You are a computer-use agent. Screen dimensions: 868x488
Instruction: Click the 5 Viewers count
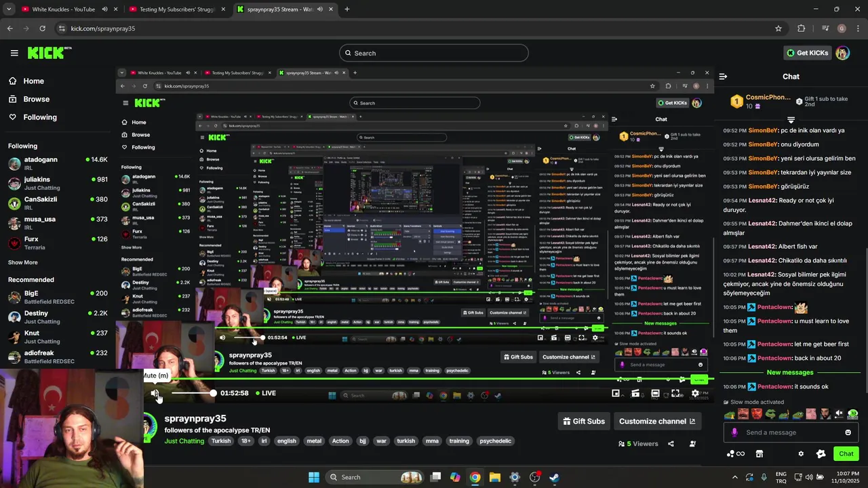coord(638,444)
